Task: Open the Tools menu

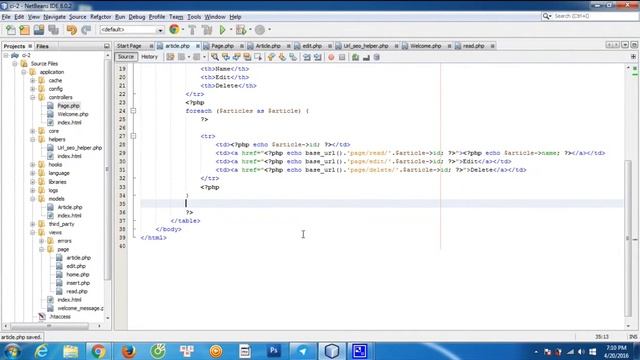Action: pos(194,17)
